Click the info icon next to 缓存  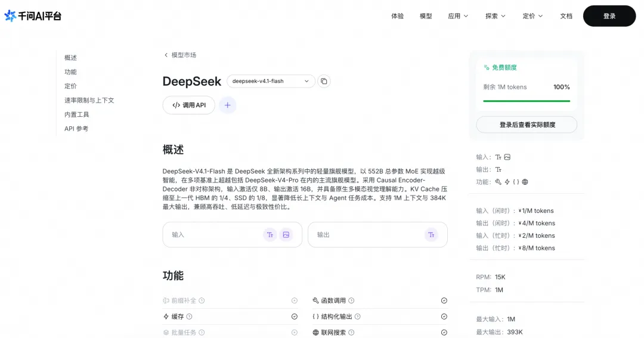coord(190,317)
